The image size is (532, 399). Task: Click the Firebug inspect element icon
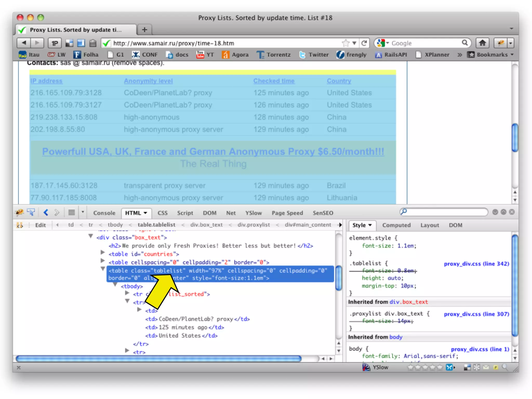point(31,212)
